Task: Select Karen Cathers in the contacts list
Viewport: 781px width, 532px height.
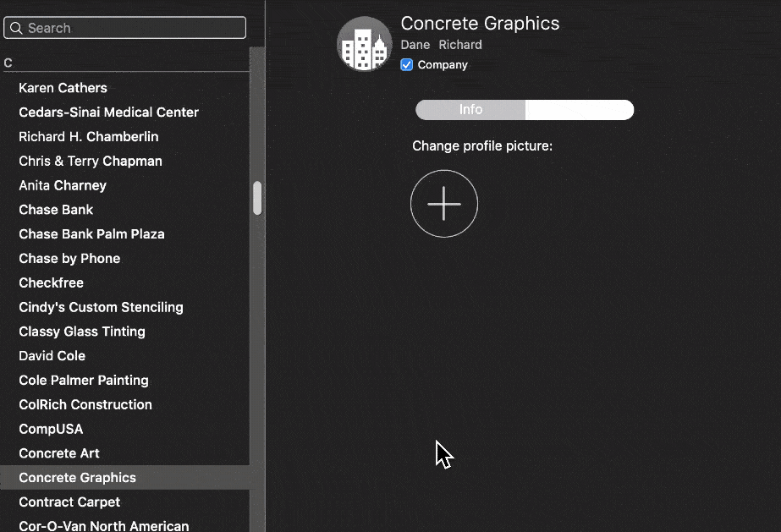Action: point(124,88)
